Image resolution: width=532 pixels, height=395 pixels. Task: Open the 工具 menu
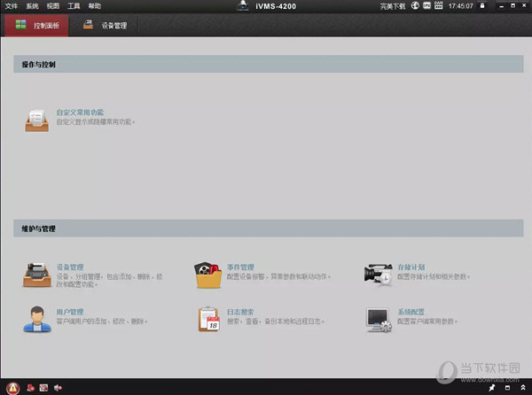click(74, 6)
